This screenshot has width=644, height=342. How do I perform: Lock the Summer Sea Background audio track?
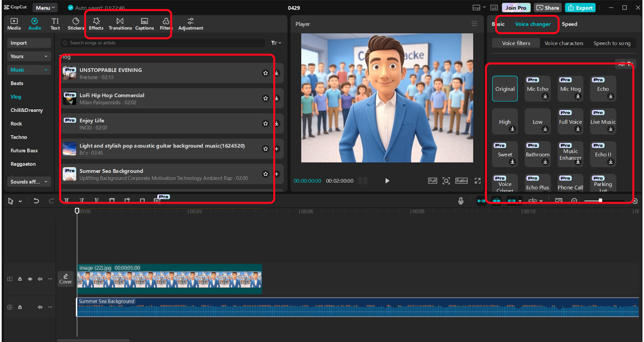pyautogui.click(x=20, y=307)
